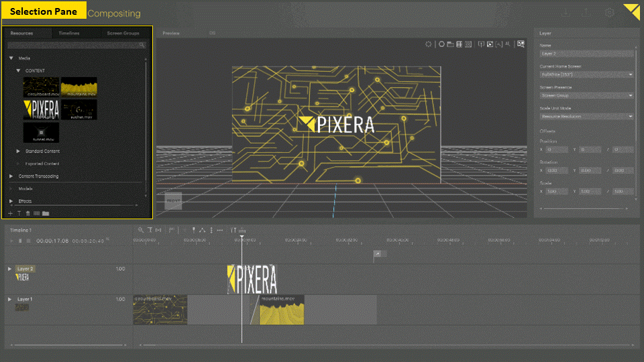Open the Current Home Screen dropdown
This screenshot has height=362, width=644.
click(586, 74)
